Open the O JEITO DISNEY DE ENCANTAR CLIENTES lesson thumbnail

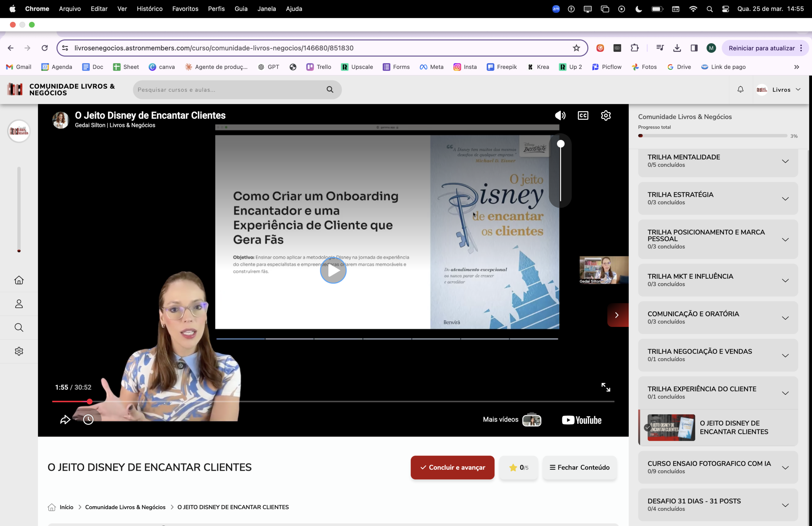coord(671,427)
